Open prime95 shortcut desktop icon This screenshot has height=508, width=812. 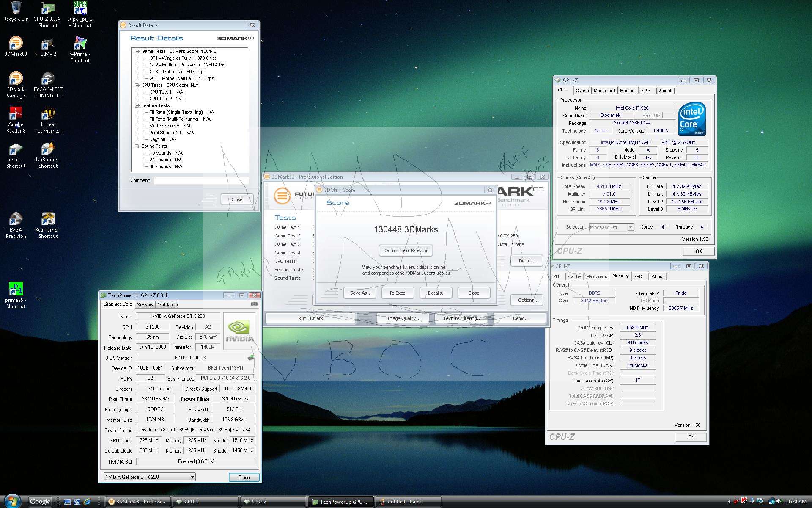16,295
